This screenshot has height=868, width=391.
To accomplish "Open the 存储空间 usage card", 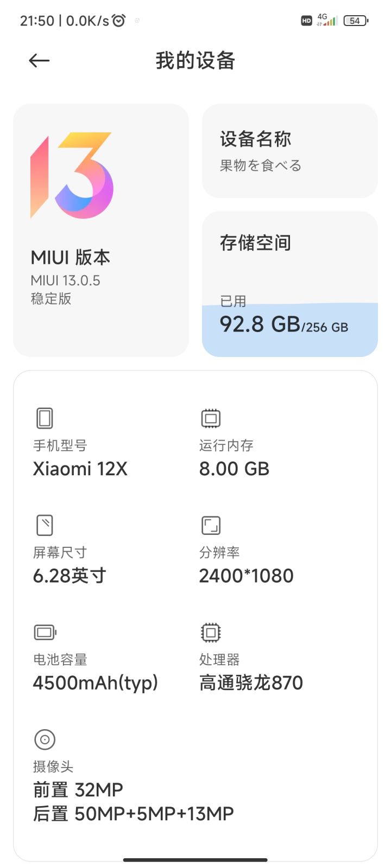I will click(x=289, y=284).
